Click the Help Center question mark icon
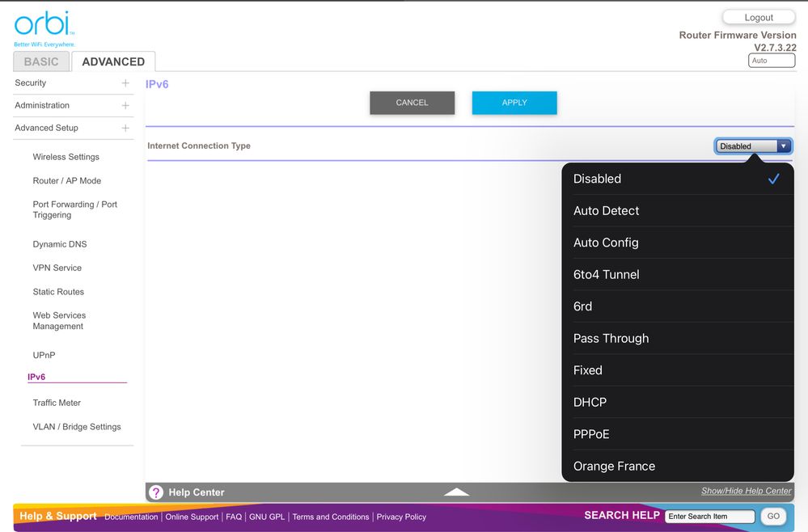 [156, 492]
